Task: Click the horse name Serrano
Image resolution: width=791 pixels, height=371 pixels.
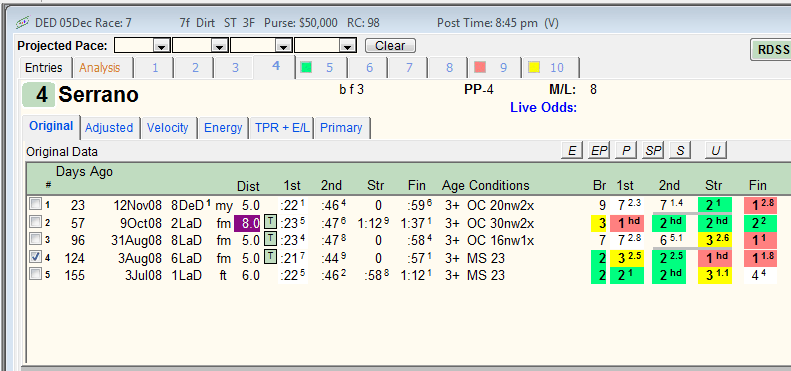Action: click(x=98, y=94)
